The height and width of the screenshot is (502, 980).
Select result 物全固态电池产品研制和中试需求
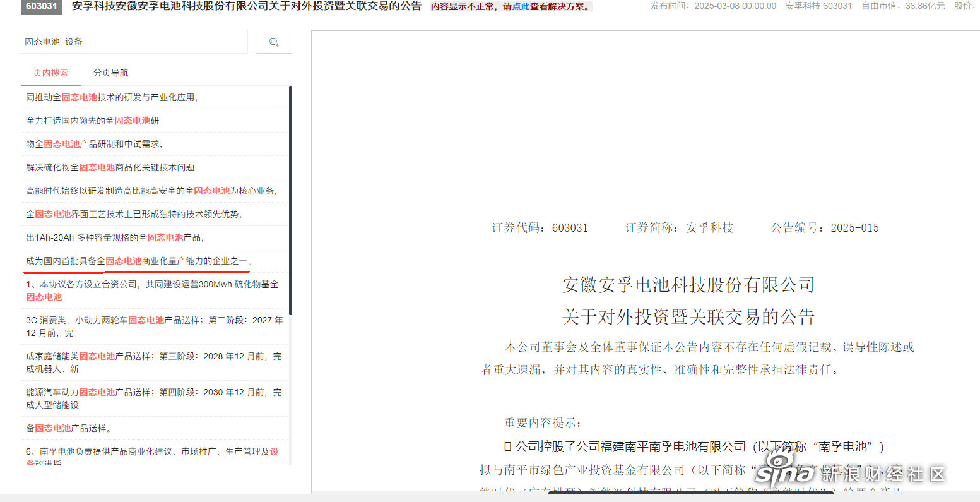[x=155, y=144]
